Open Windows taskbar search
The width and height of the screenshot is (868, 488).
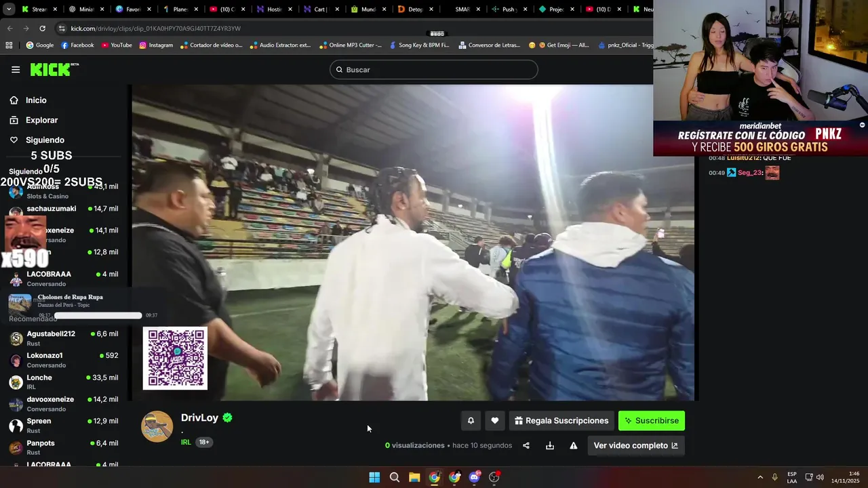click(x=394, y=477)
